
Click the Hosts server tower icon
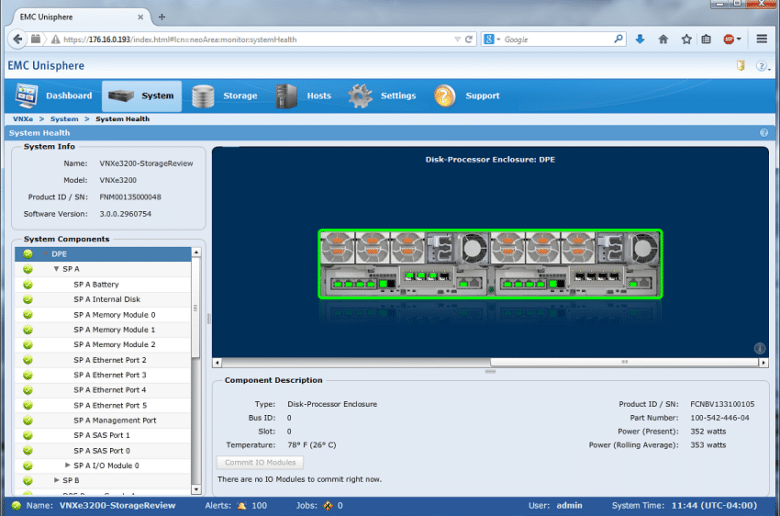pos(286,96)
